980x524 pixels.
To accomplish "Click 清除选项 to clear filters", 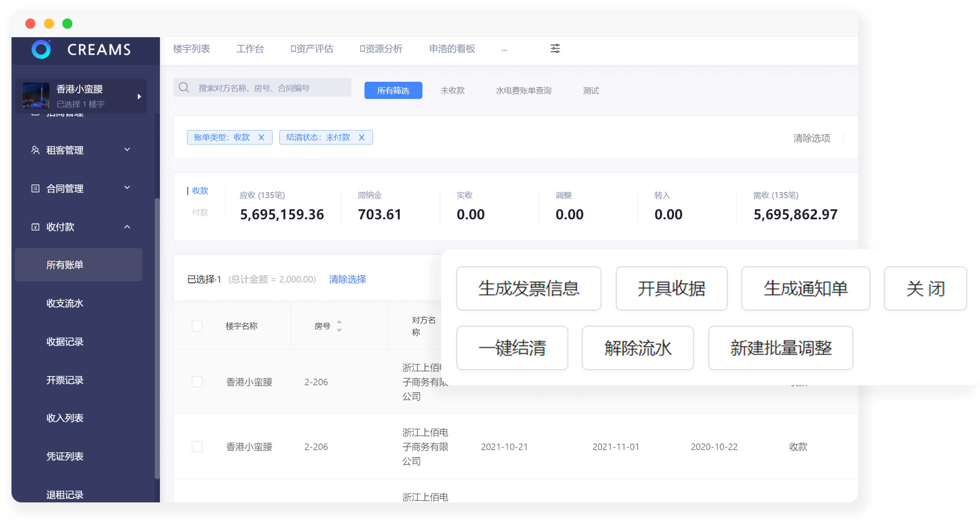I will (812, 138).
